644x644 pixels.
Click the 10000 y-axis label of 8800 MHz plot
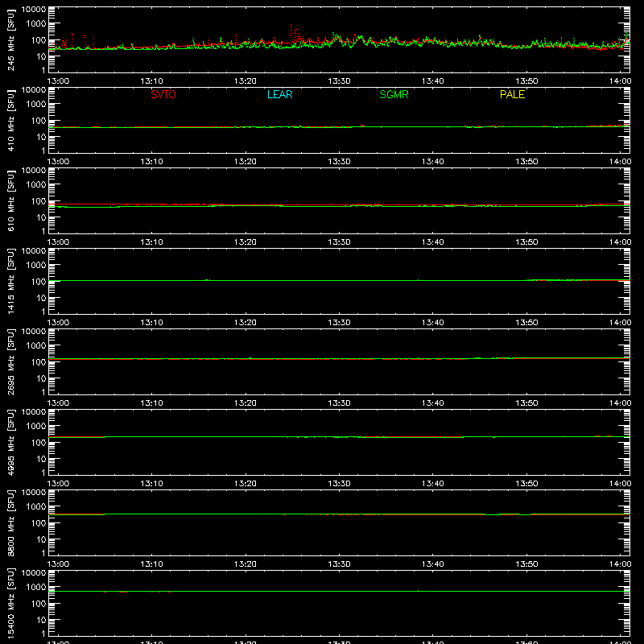[x=34, y=493]
